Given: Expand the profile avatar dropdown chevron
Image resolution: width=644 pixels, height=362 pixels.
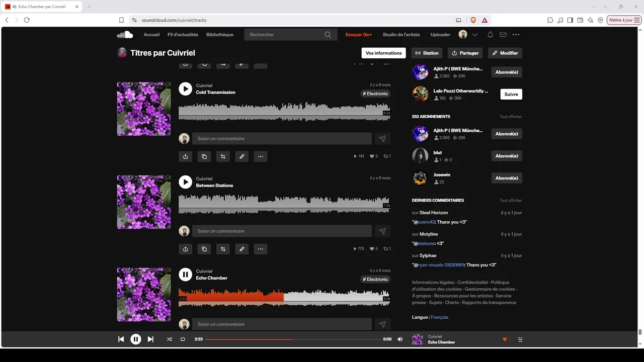Looking at the screenshot, I should (475, 35).
